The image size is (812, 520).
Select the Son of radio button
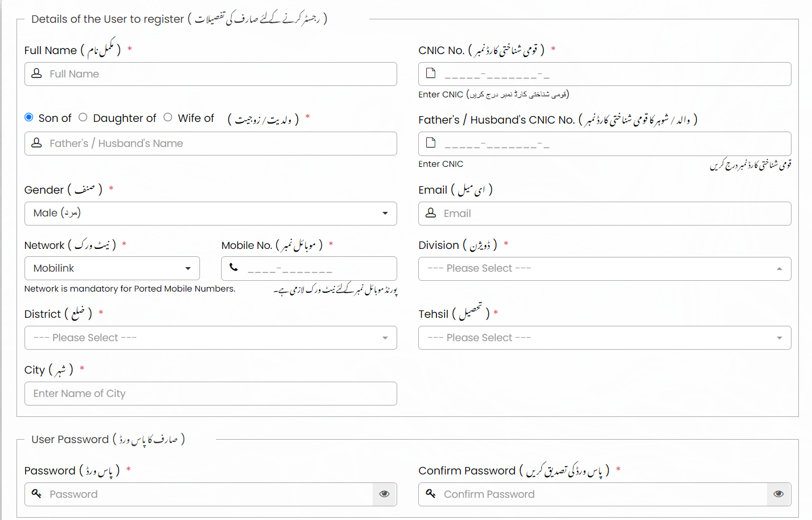pyautogui.click(x=28, y=117)
